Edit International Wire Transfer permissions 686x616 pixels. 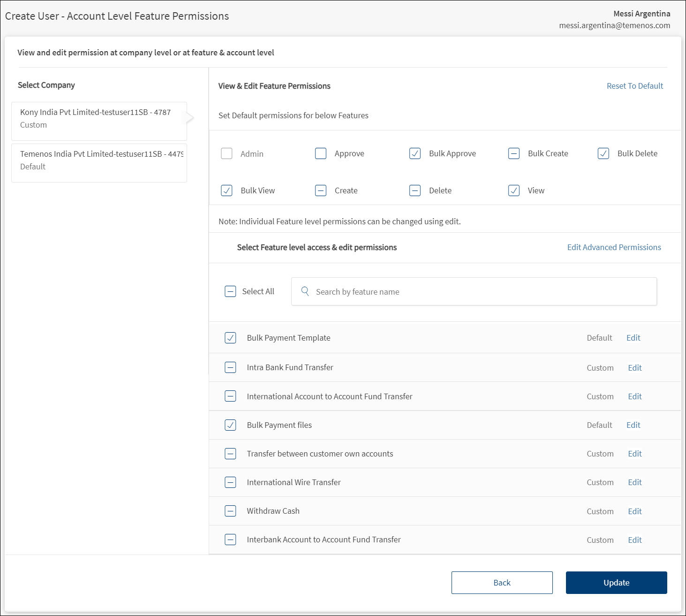pos(634,482)
